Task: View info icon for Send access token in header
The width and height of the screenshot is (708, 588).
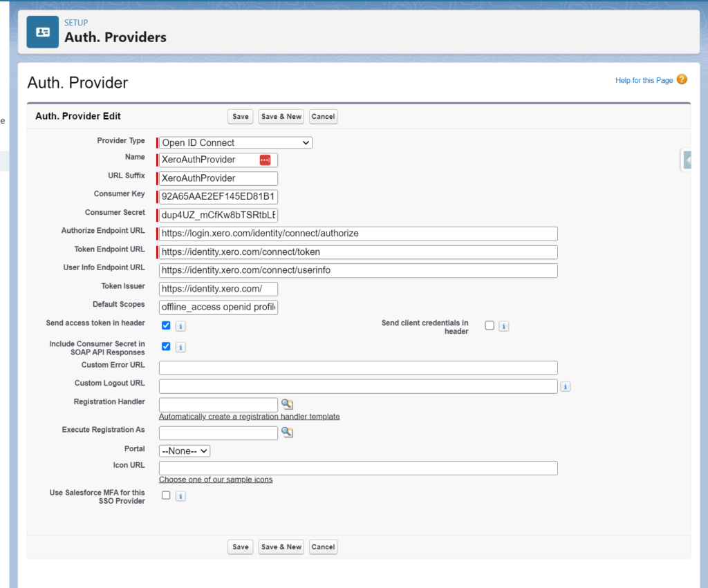Action: click(180, 325)
